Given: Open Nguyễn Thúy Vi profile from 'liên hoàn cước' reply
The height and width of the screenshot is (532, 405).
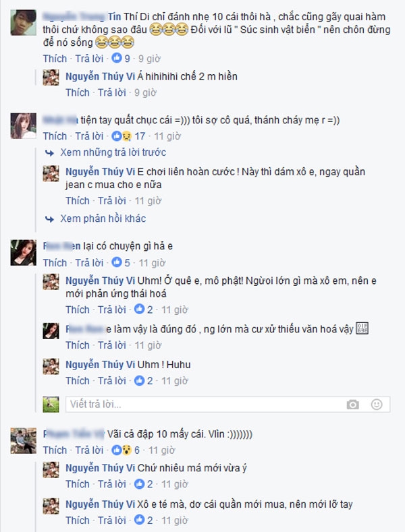Looking at the screenshot, I should pos(100,172).
